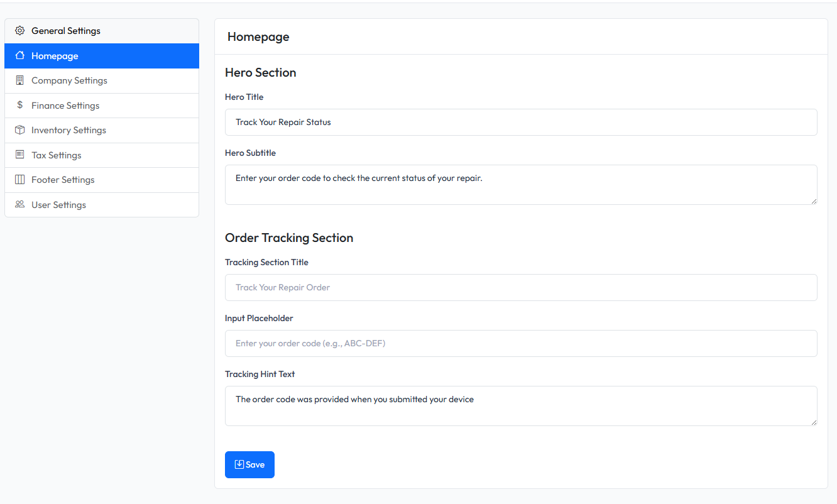Go to the Footer Settings page
Image resolution: width=837 pixels, height=504 pixels.
tap(63, 180)
